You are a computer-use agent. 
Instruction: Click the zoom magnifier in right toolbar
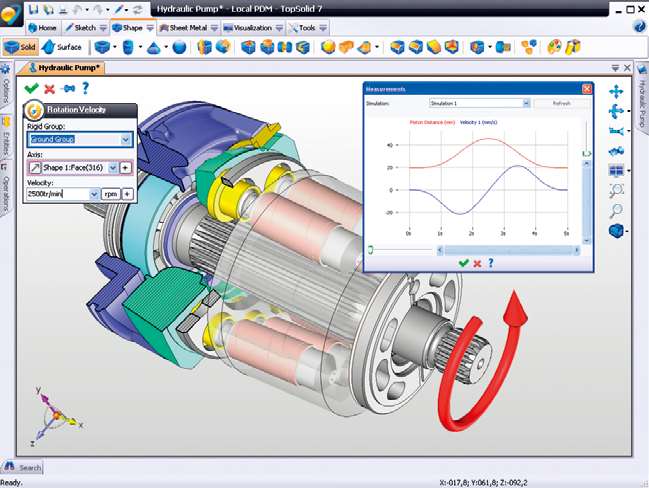(616, 209)
